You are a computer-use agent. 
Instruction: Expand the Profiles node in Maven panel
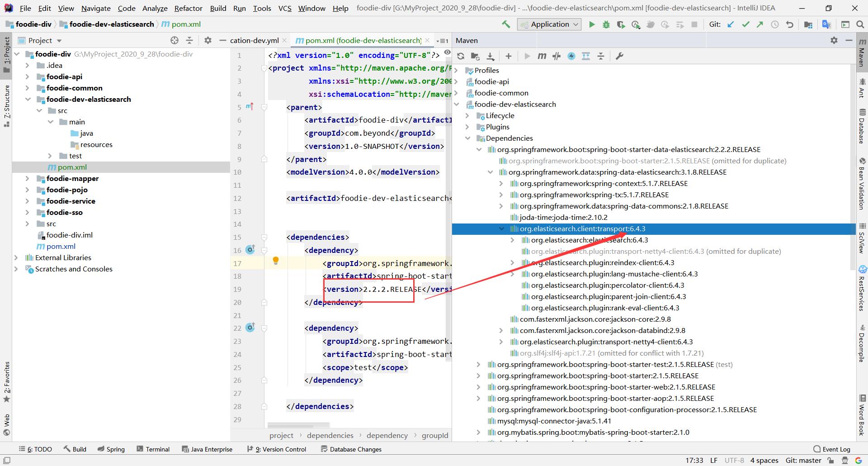(x=456, y=70)
